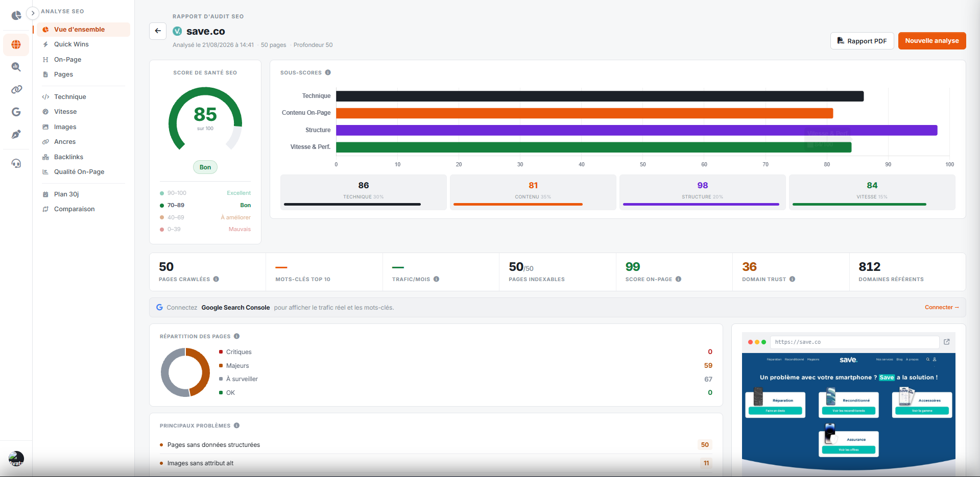Click info icon next to Principaux problèmes

(x=236, y=425)
